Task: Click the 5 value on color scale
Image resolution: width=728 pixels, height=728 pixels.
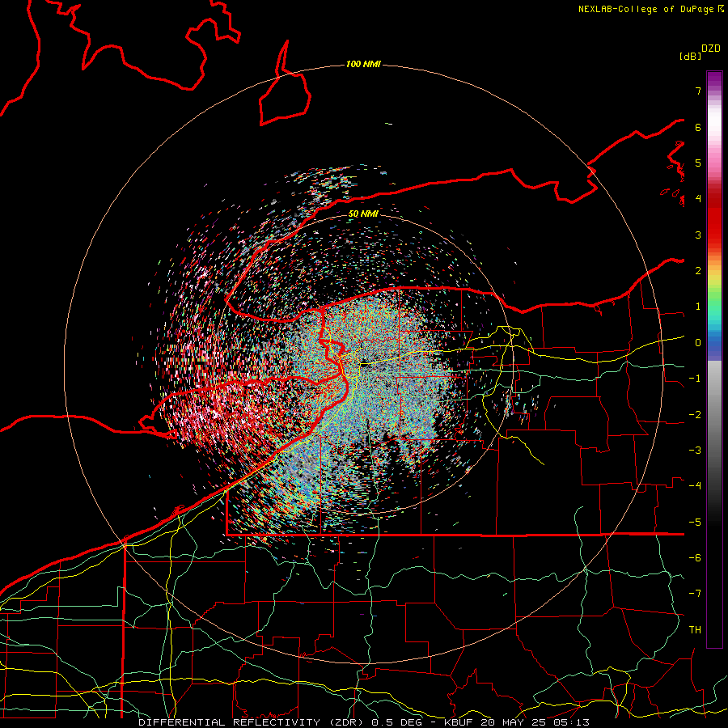Action: coord(698,163)
